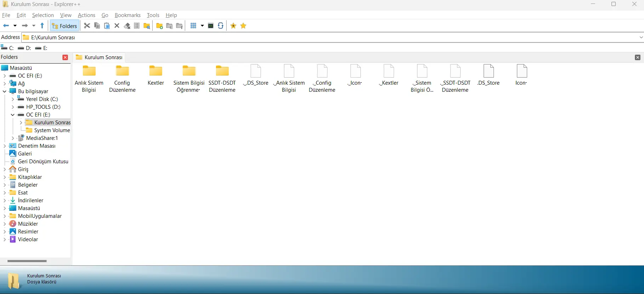Click the Copy icon in toolbar
This screenshot has height=294, width=644.
(97, 26)
